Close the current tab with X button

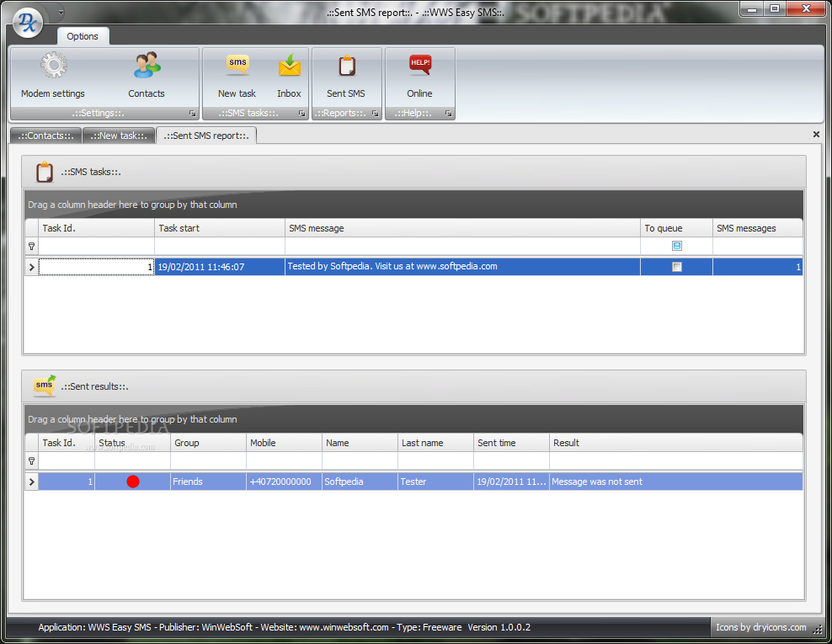pos(816,134)
